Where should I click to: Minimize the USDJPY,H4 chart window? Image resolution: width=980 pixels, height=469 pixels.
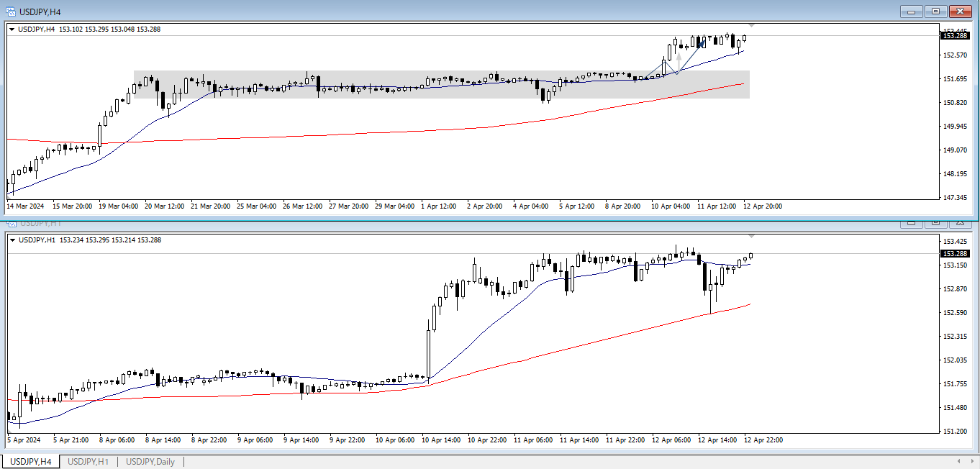912,11
